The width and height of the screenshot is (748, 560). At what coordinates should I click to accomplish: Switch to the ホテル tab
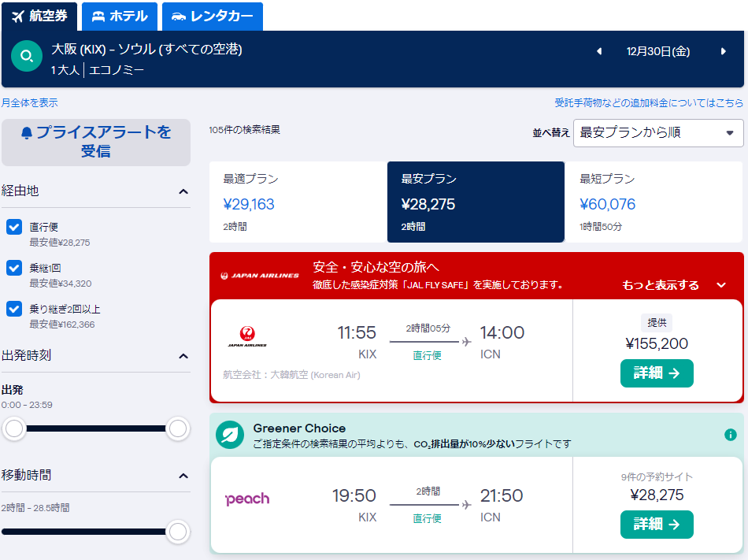(120, 17)
